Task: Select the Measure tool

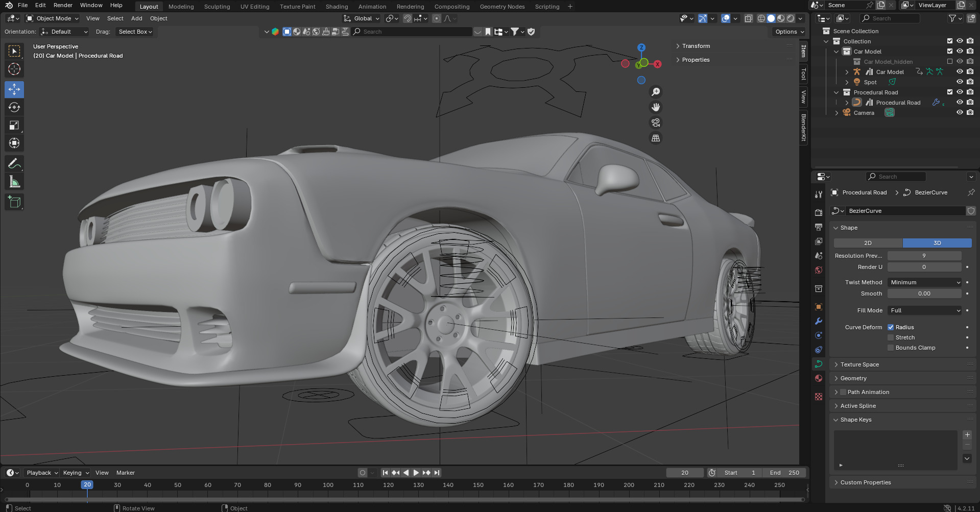Action: 14,181
